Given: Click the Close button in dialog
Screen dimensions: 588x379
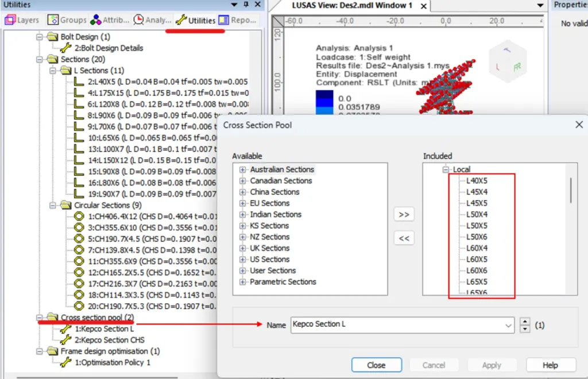Looking at the screenshot, I should 376,365.
